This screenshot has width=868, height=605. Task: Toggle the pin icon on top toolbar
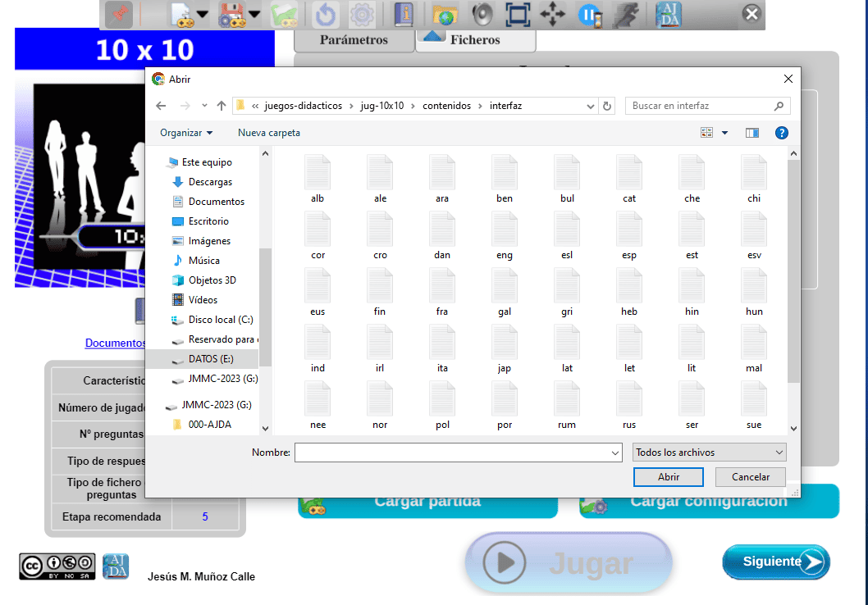pyautogui.click(x=119, y=15)
